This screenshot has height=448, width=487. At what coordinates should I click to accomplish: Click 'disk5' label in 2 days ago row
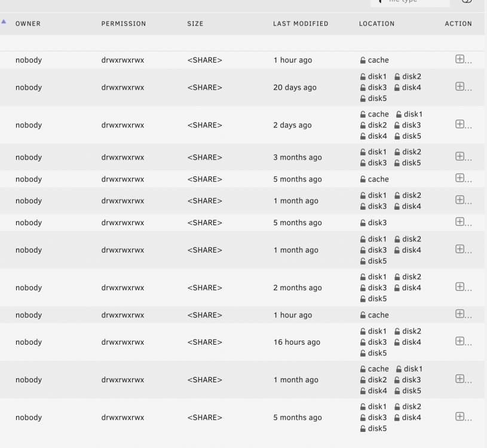[x=412, y=136]
